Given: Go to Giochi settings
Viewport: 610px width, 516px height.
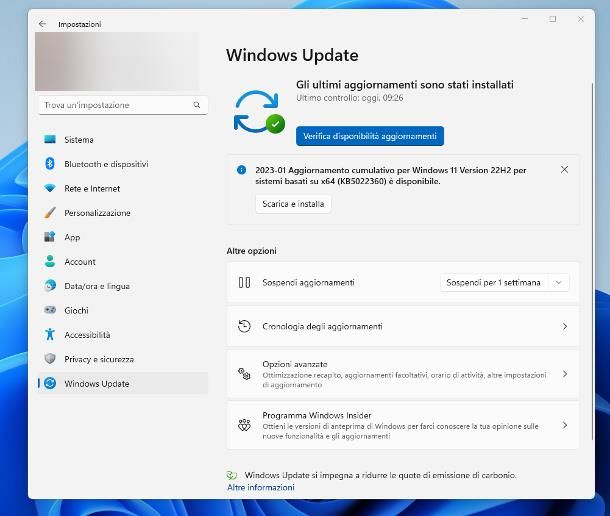Looking at the screenshot, I should (x=123, y=310).
